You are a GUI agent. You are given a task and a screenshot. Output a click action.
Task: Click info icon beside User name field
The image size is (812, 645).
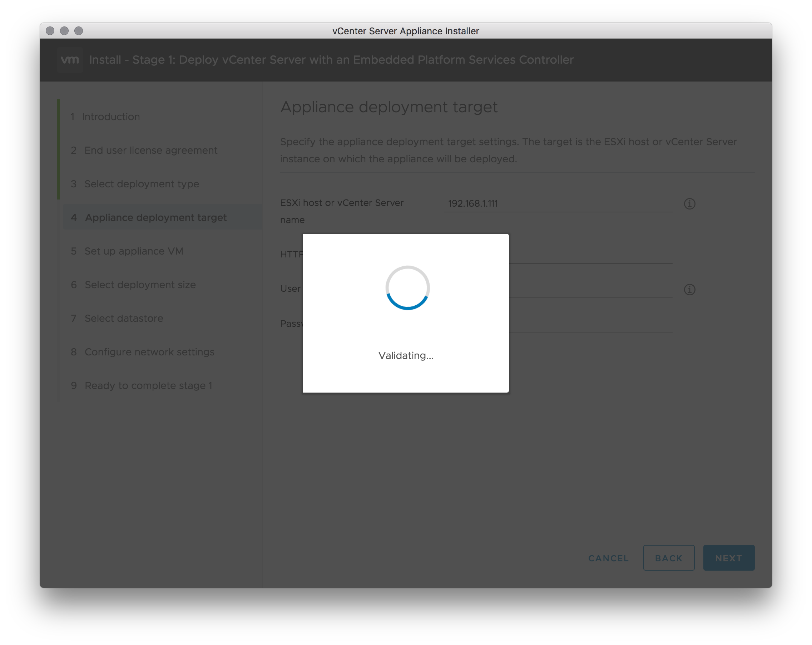pyautogui.click(x=689, y=289)
